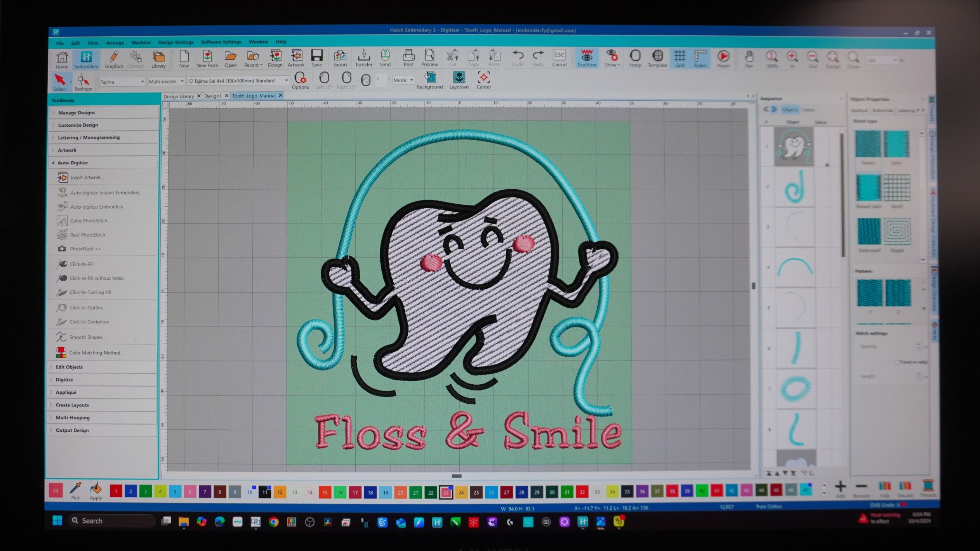This screenshot has height=551, width=980.
Task: Open Color Matching Method tool
Action: [96, 353]
